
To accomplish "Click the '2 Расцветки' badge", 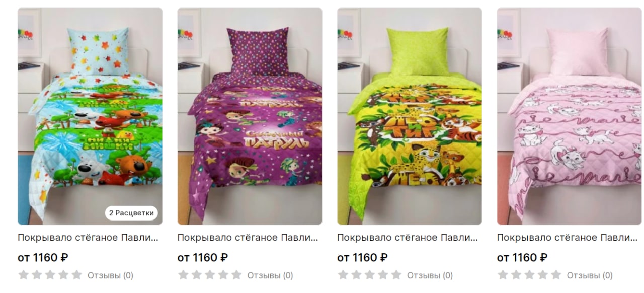I will (131, 213).
